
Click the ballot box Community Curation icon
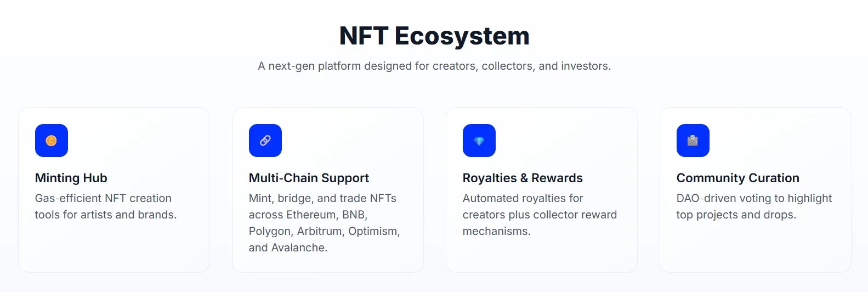tap(693, 141)
